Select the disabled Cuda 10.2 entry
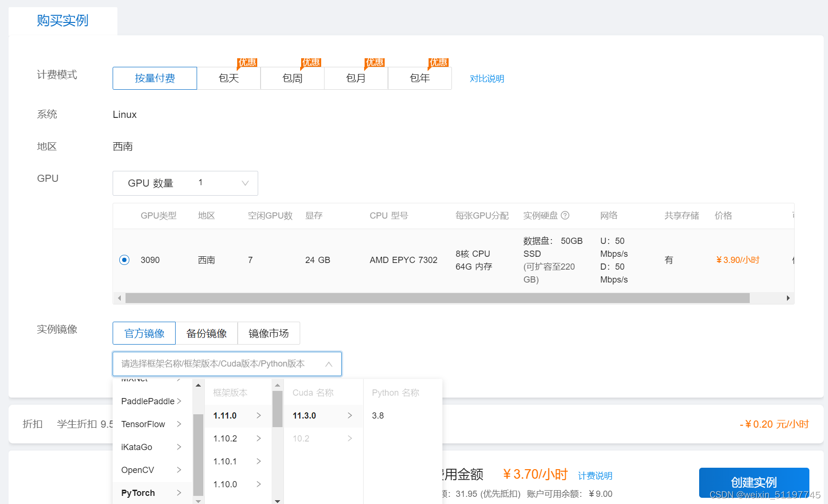This screenshot has height=504, width=828. (x=323, y=439)
